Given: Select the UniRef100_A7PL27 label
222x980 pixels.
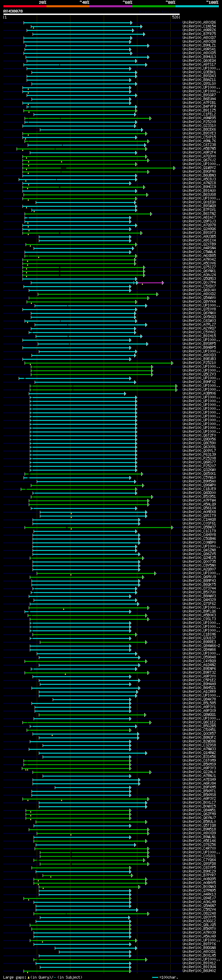Looking at the screenshot, I should coord(199,324).
